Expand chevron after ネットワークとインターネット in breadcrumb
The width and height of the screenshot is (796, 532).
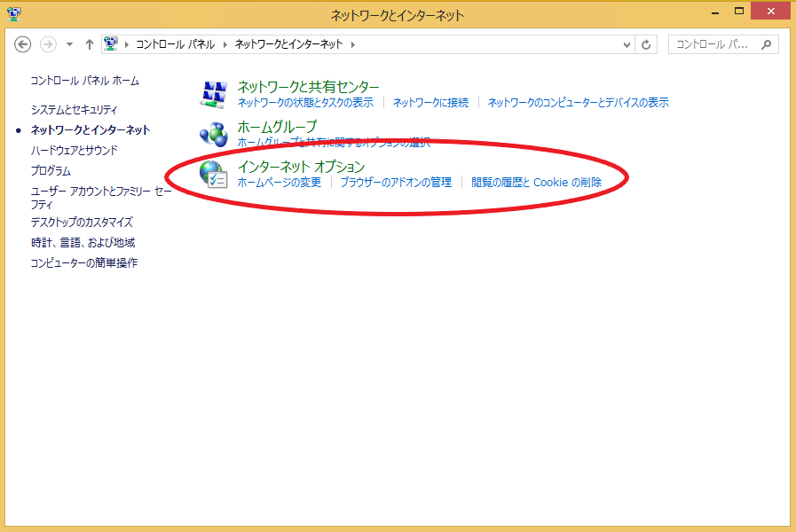point(352,44)
